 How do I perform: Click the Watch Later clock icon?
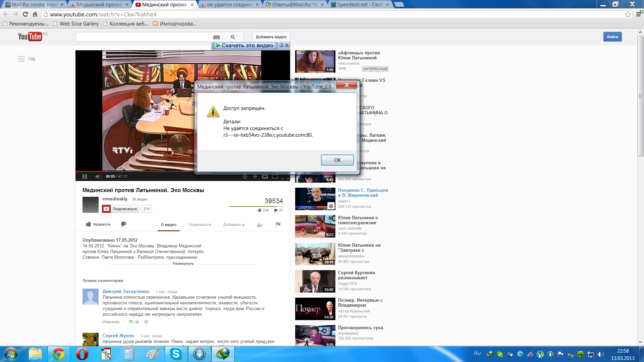pos(255,177)
